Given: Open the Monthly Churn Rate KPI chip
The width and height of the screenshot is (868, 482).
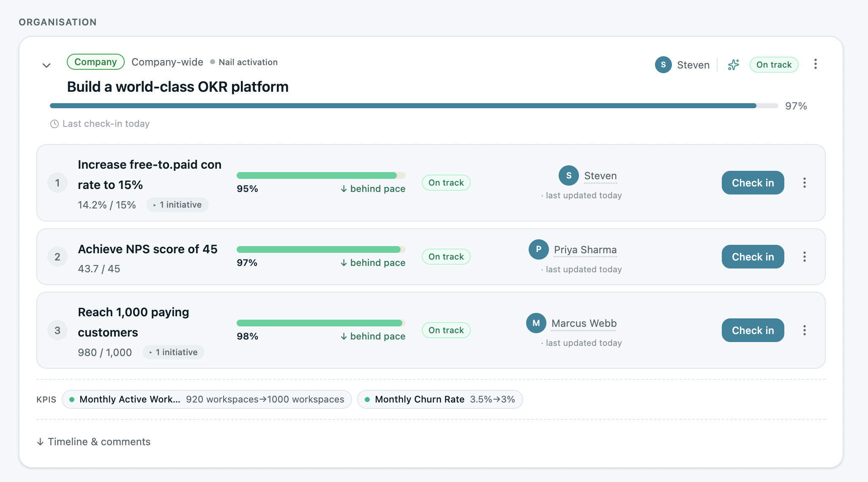Looking at the screenshot, I should click(x=440, y=399).
